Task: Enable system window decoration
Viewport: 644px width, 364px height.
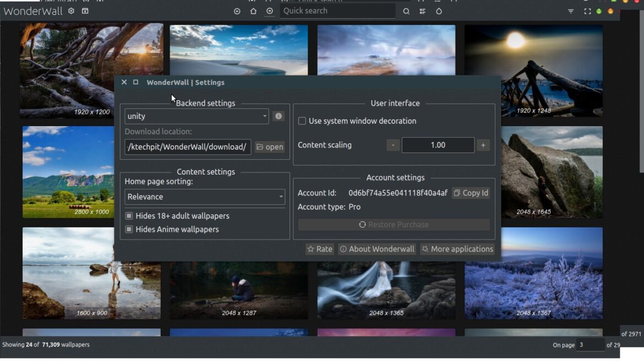Action: tap(302, 121)
